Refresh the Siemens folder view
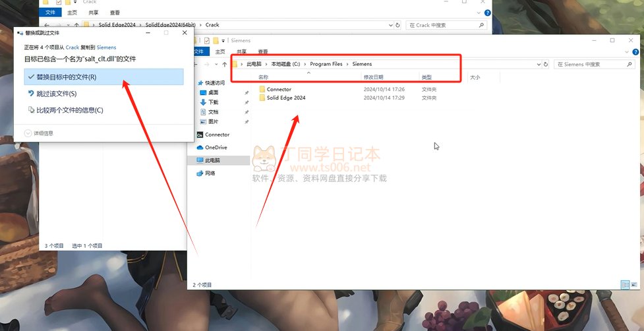The height and width of the screenshot is (331, 644). coord(546,65)
